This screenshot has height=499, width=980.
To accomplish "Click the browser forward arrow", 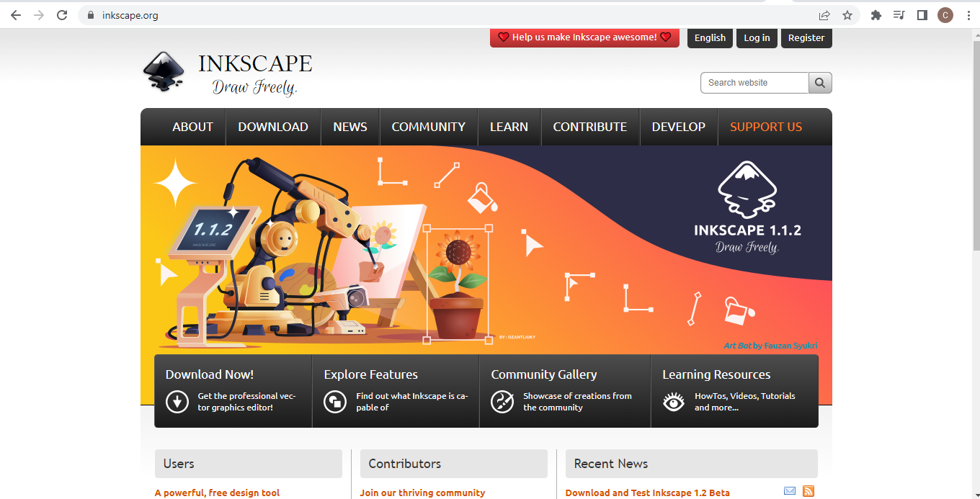I will (38, 15).
